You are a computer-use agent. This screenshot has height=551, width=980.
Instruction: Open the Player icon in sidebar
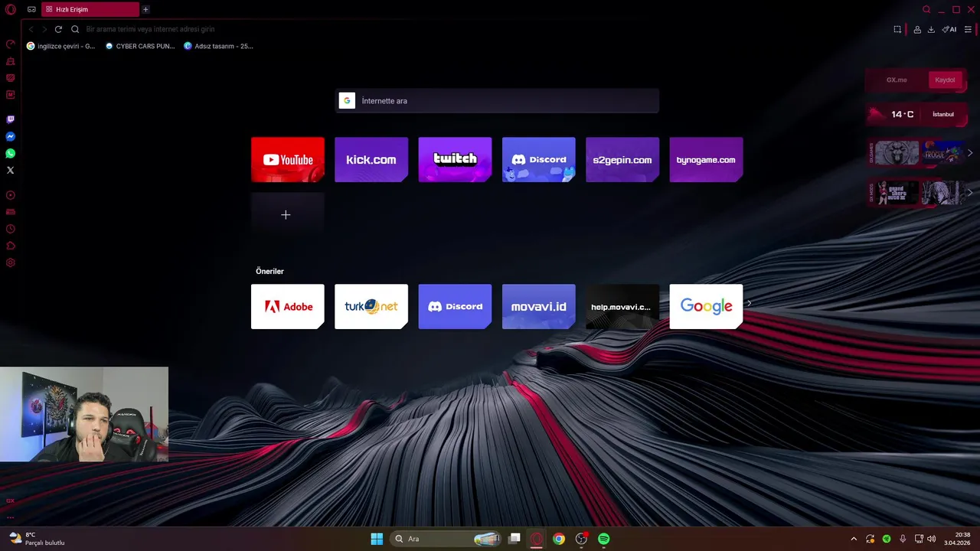tap(11, 195)
